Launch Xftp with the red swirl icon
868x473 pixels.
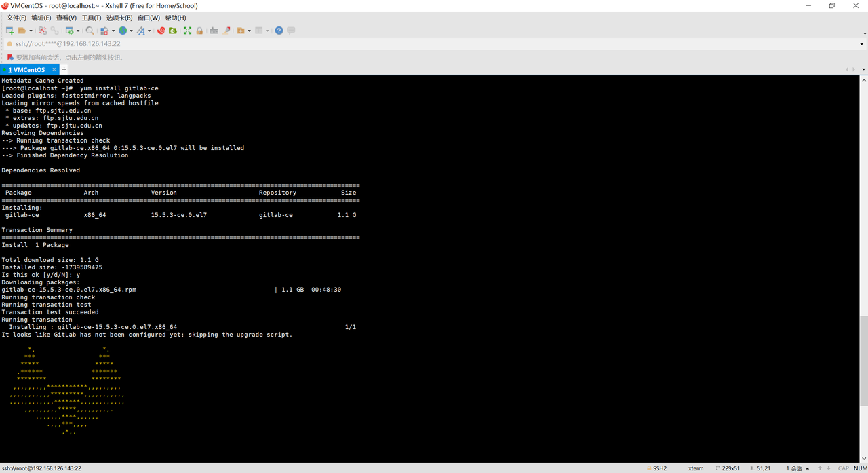[x=161, y=31]
